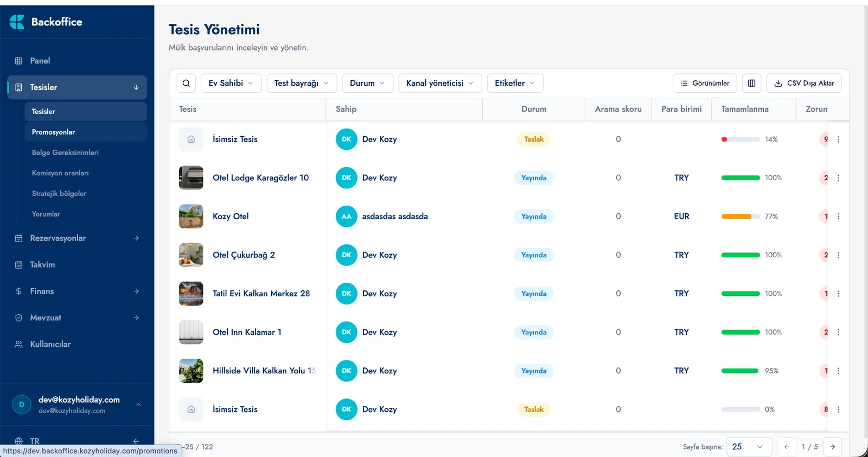This screenshot has height=457, width=868.
Task: Go to Komisyon oranları page
Action: tap(86, 173)
